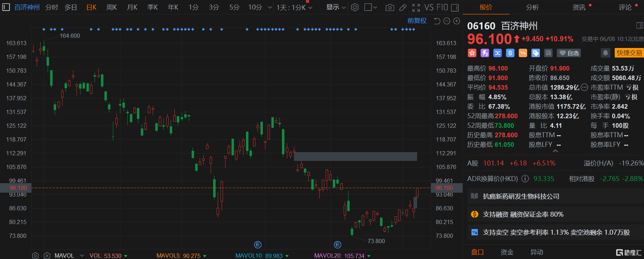Screen dimensions: 644x259
Task: Click the price alert bell icon
Action: [x=606, y=53]
